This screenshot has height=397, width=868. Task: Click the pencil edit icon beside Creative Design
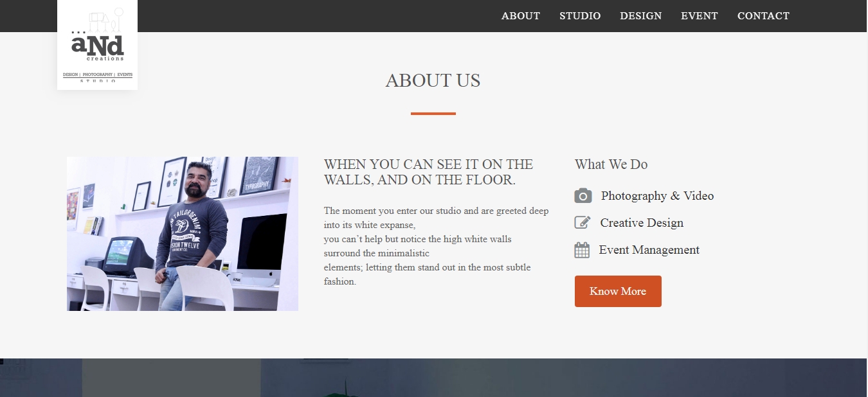583,222
